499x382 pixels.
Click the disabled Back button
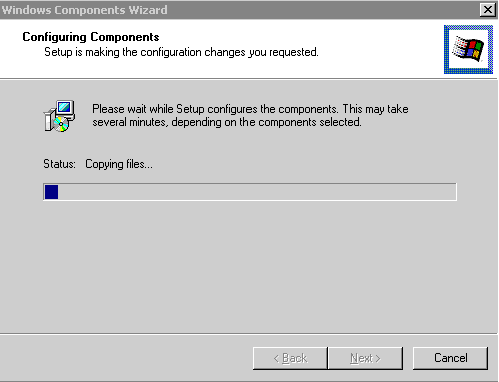(x=290, y=358)
